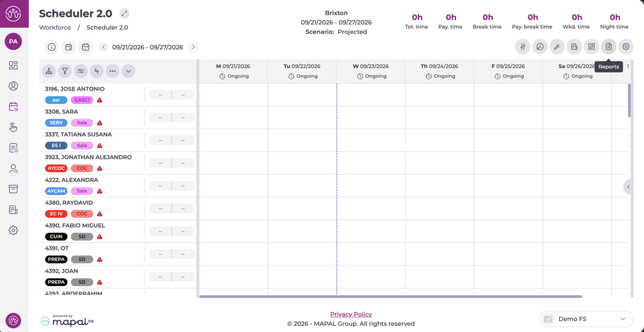This screenshot has height=332, width=644.
Task: Click the magic wand auto-schedule icon
Action: point(557,47)
